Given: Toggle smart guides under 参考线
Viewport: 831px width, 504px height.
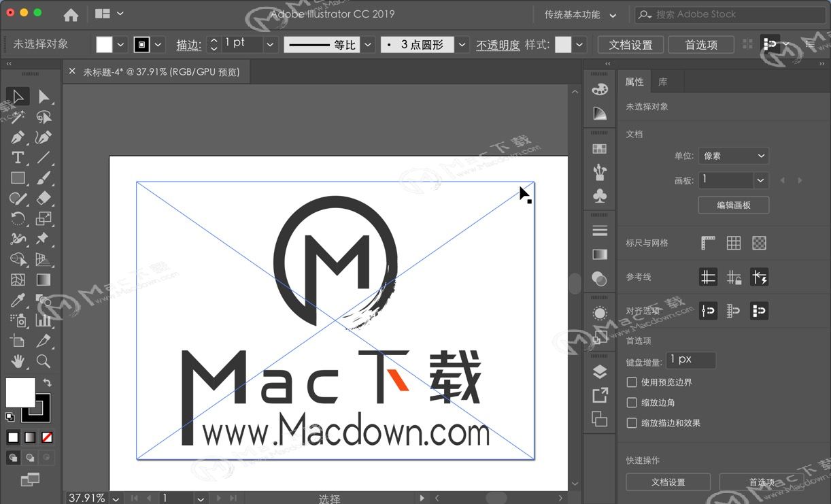Looking at the screenshot, I should pos(759,277).
